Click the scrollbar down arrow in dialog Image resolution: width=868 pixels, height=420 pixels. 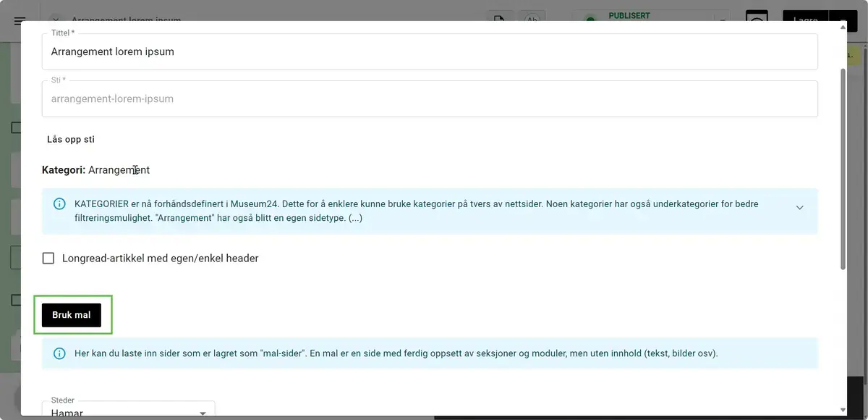point(842,410)
